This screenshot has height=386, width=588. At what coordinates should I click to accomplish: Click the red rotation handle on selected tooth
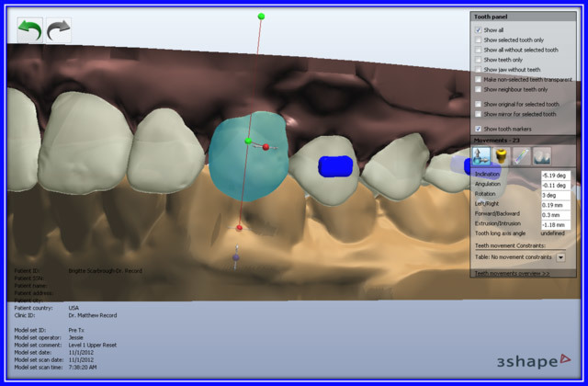click(x=266, y=146)
